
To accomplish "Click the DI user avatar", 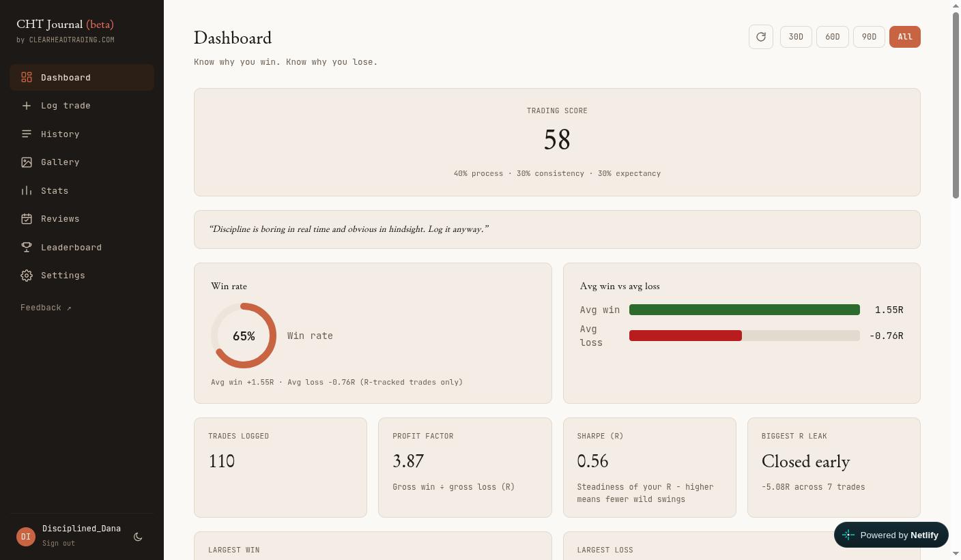I will 26,537.
